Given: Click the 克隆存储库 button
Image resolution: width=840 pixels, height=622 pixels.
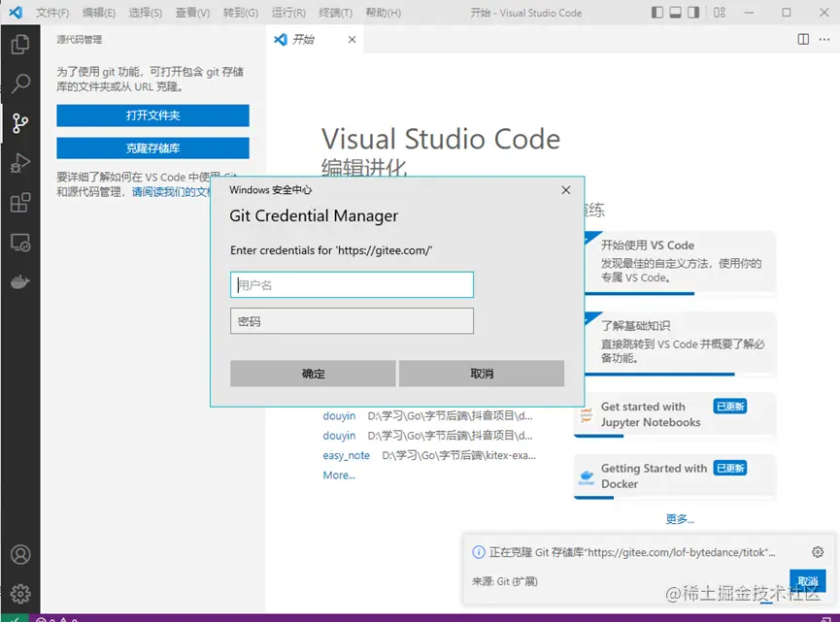Looking at the screenshot, I should [x=152, y=147].
